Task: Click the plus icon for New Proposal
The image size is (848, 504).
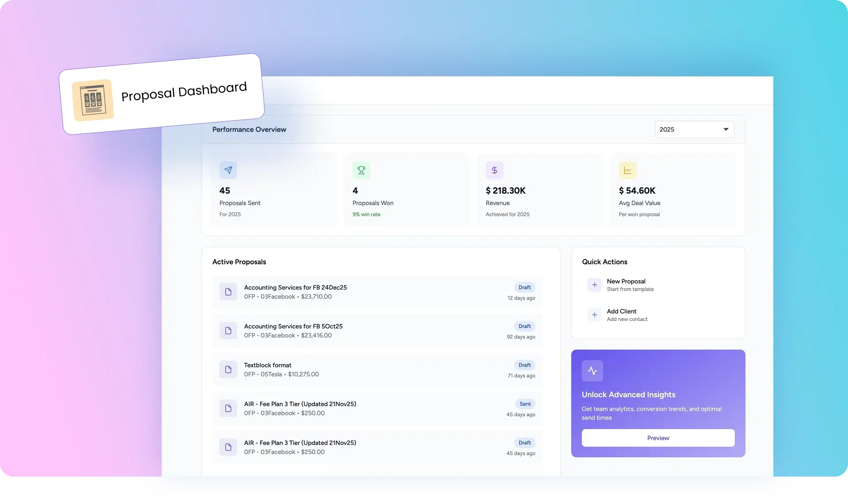Action: coord(594,285)
